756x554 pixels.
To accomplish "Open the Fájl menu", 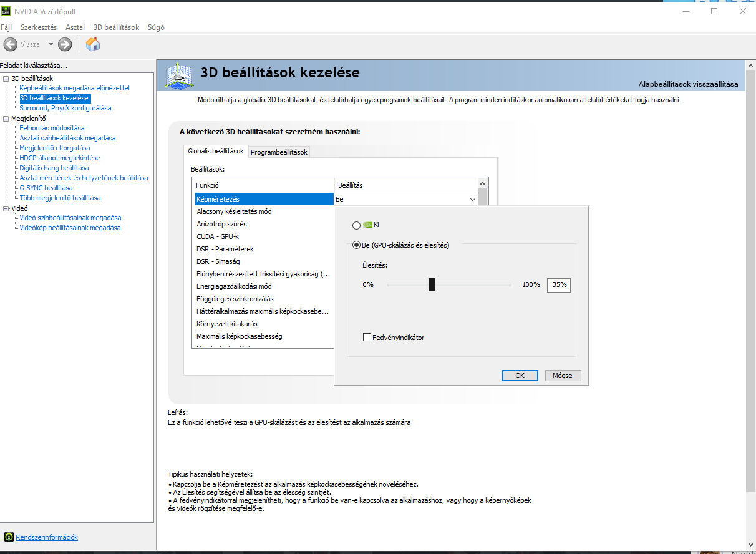I will tap(6, 27).
